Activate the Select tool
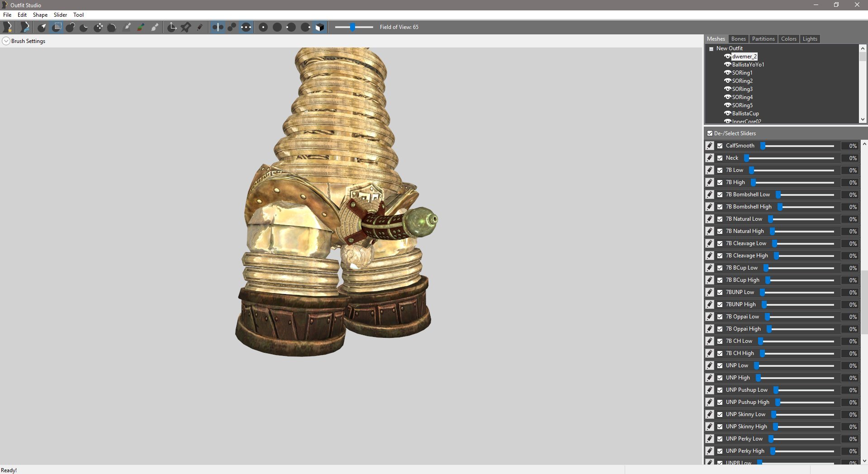Viewport: 868px width, 474px height. (x=42, y=27)
